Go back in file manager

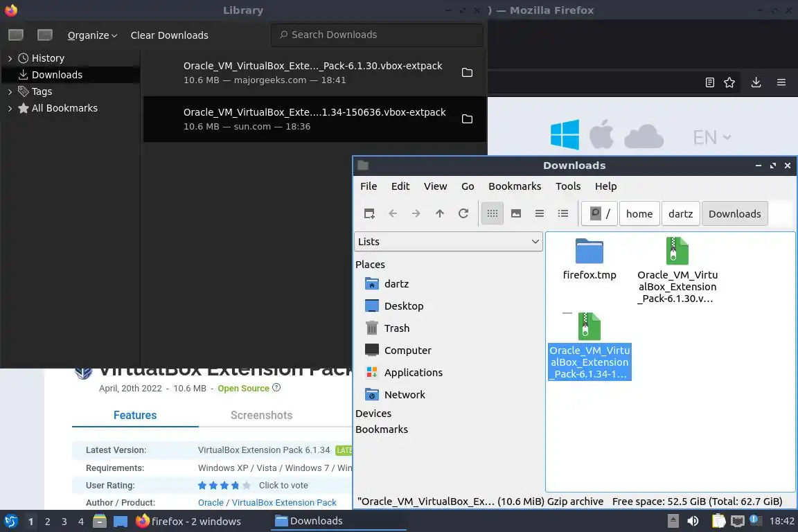pos(392,213)
